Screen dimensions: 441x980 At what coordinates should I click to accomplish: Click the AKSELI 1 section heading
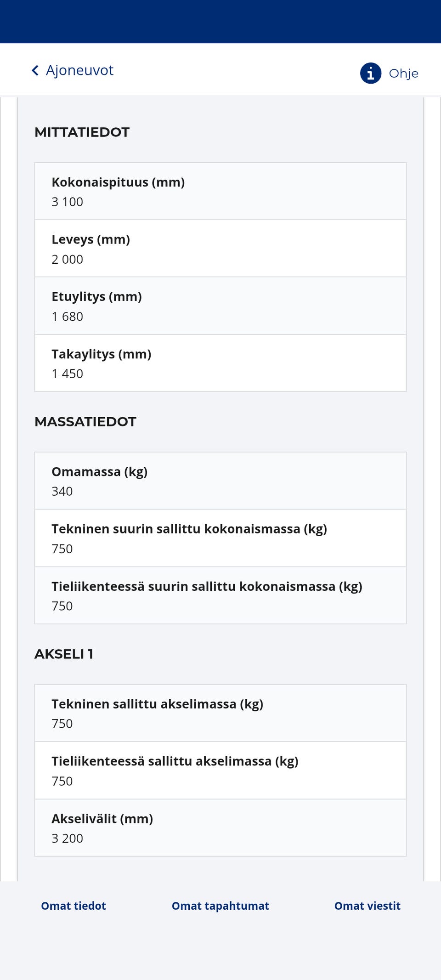click(64, 654)
